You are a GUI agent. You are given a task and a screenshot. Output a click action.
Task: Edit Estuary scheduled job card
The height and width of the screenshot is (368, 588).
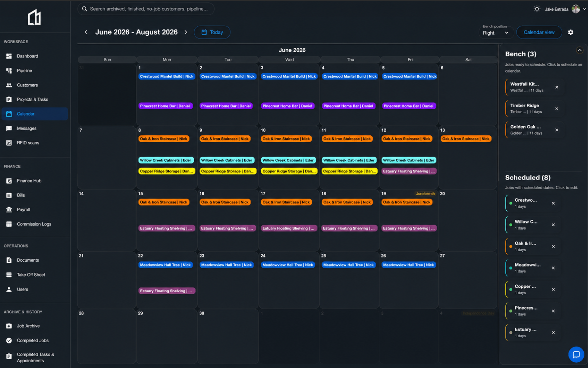tap(533, 333)
